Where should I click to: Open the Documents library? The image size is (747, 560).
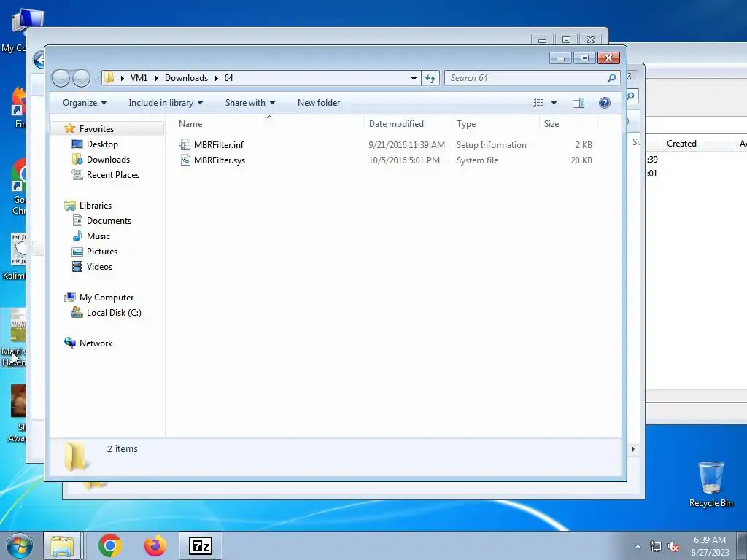click(x=109, y=221)
